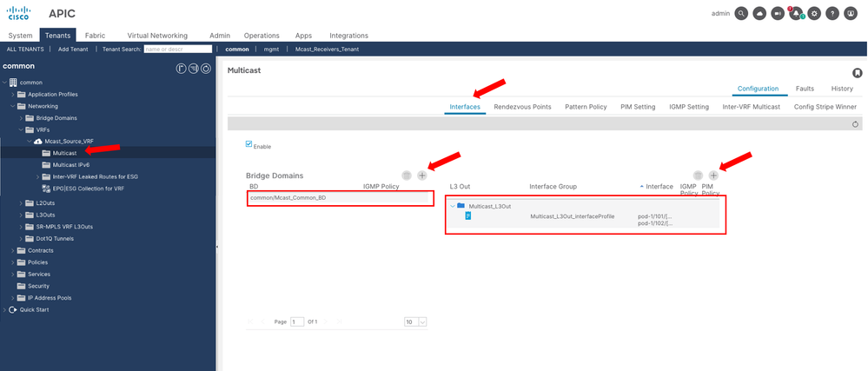The width and height of the screenshot is (868, 371).
Task: Expand the L3Outs tree node
Action: coord(21,215)
